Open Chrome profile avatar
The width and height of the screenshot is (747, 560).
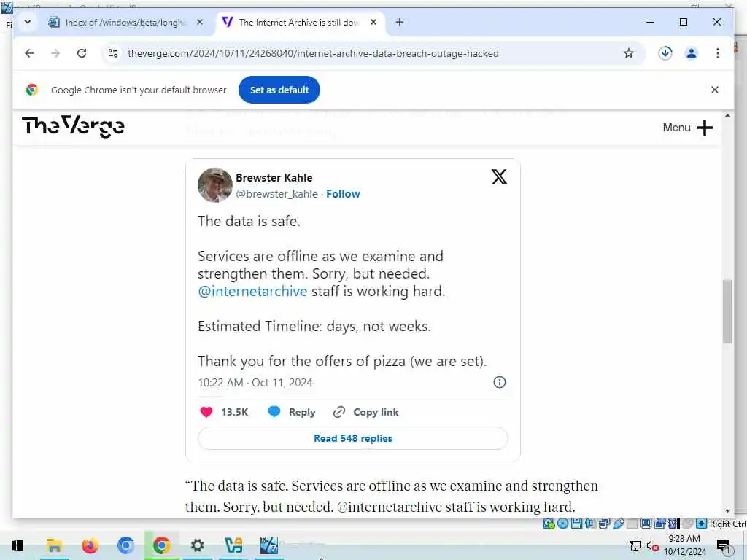point(692,53)
